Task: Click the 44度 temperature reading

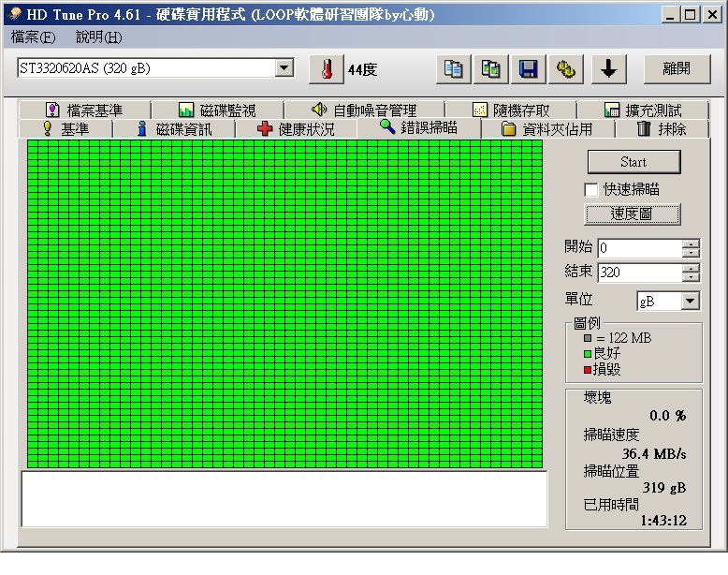Action: [x=363, y=69]
